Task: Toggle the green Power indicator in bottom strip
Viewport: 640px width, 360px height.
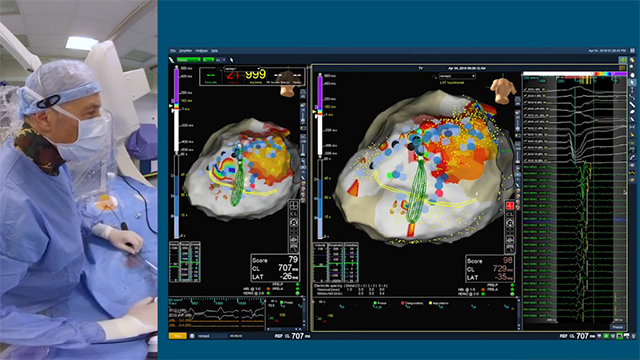Action: (x=375, y=303)
